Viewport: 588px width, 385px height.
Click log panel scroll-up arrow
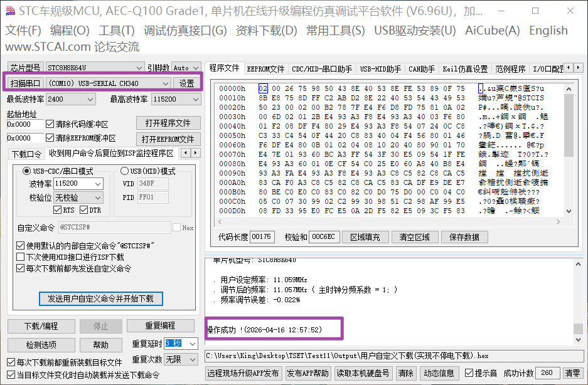point(578,264)
